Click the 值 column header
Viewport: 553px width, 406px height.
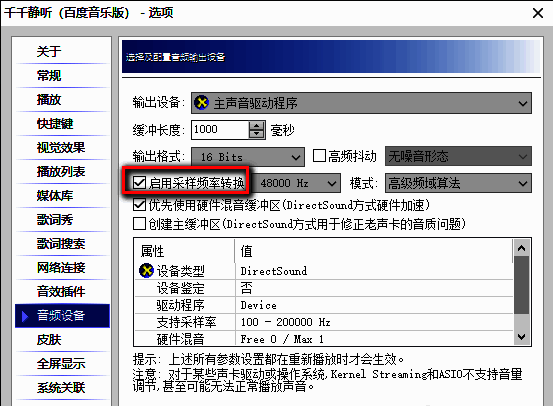pos(374,251)
